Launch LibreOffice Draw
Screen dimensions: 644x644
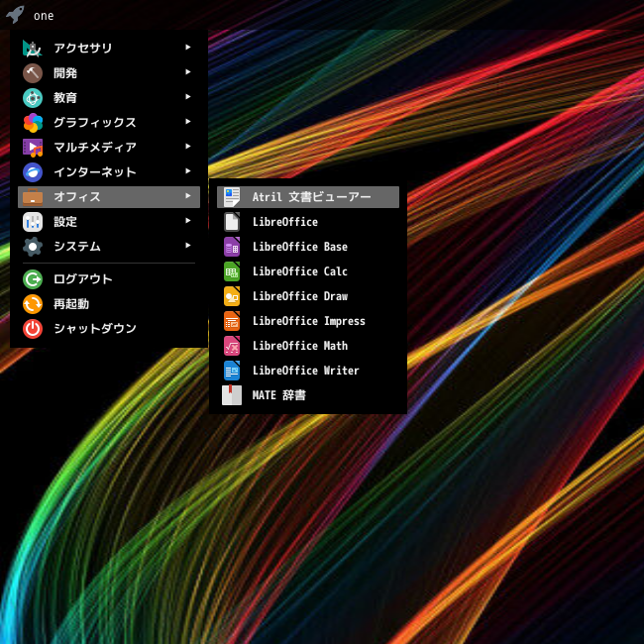pos(308,296)
